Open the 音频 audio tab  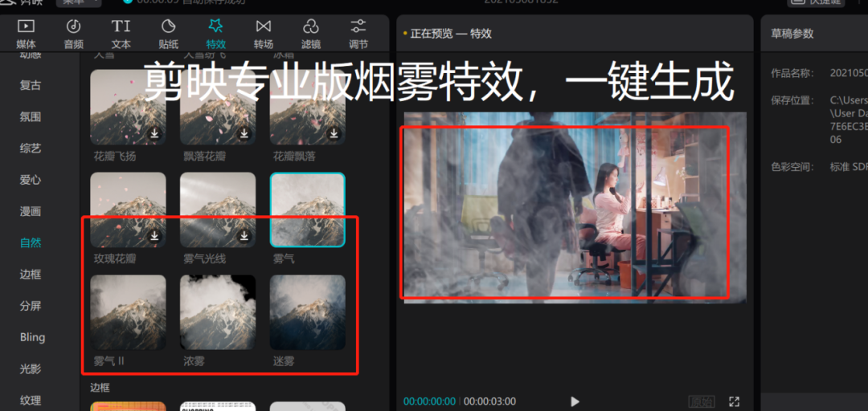[74, 34]
